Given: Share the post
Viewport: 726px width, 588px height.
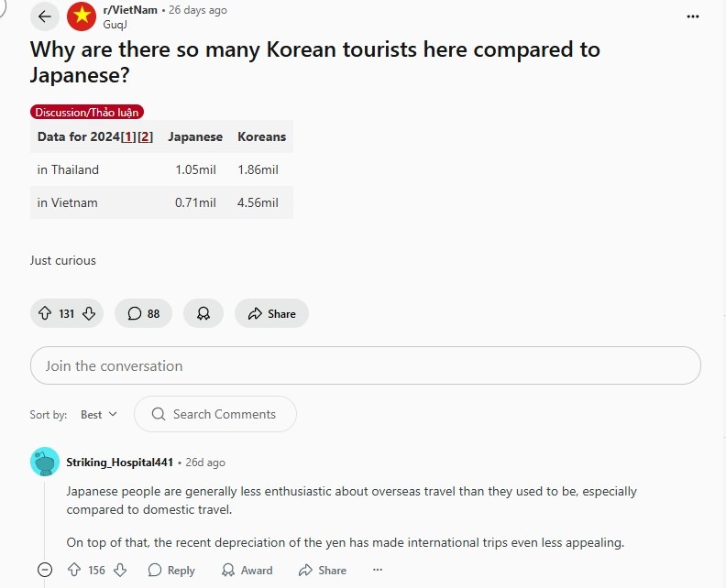Looking at the screenshot, I should [271, 313].
